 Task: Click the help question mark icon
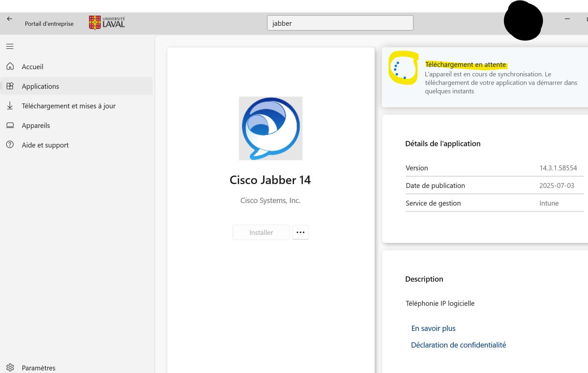tap(10, 145)
